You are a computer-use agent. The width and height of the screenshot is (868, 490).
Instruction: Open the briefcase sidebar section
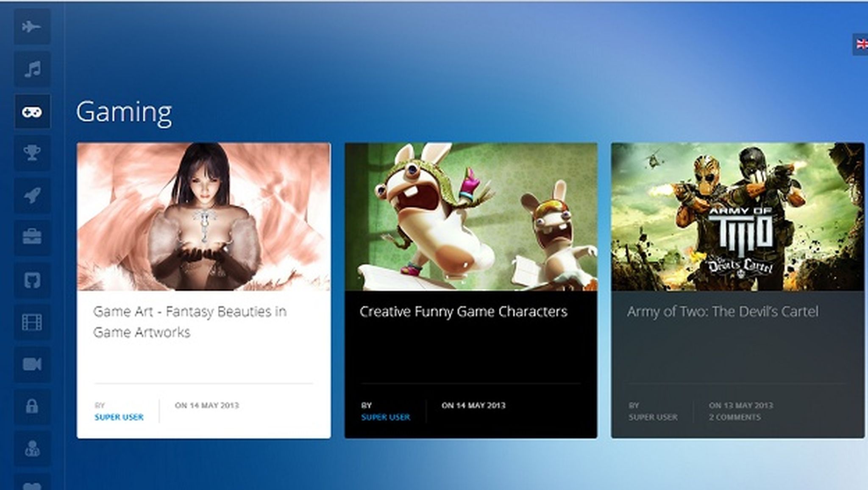click(32, 237)
